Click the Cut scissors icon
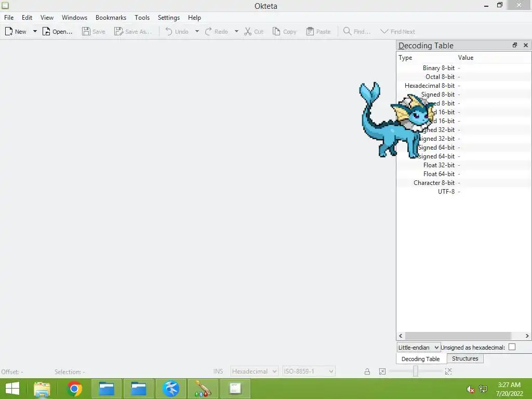 (x=248, y=32)
